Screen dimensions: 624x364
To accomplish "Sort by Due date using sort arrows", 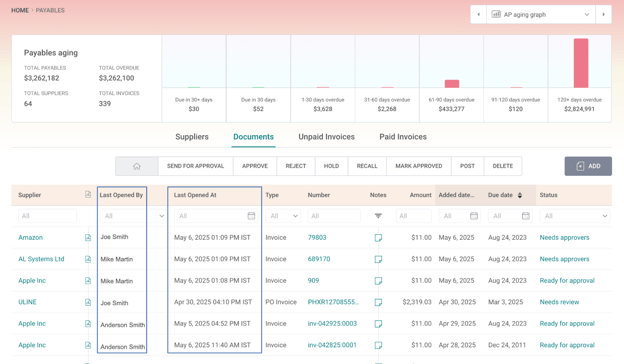I will point(520,195).
